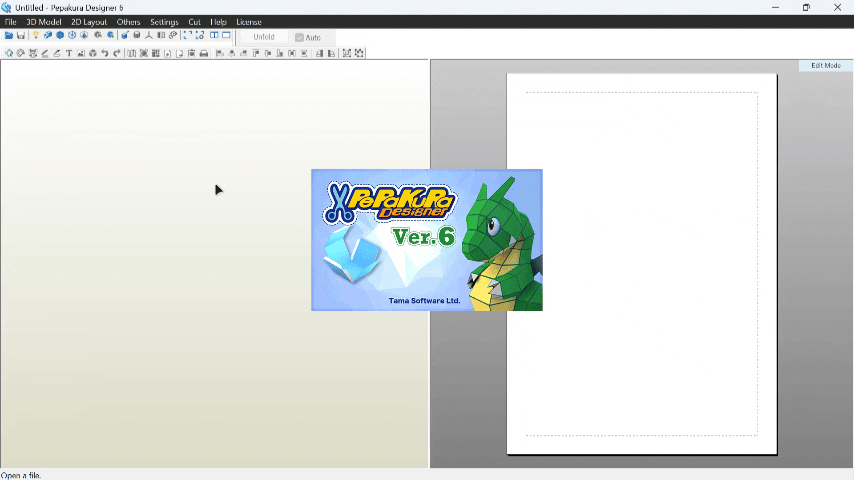The image size is (854, 480).
Task: Click the Distribute Vertically icon
Action: (x=304, y=53)
